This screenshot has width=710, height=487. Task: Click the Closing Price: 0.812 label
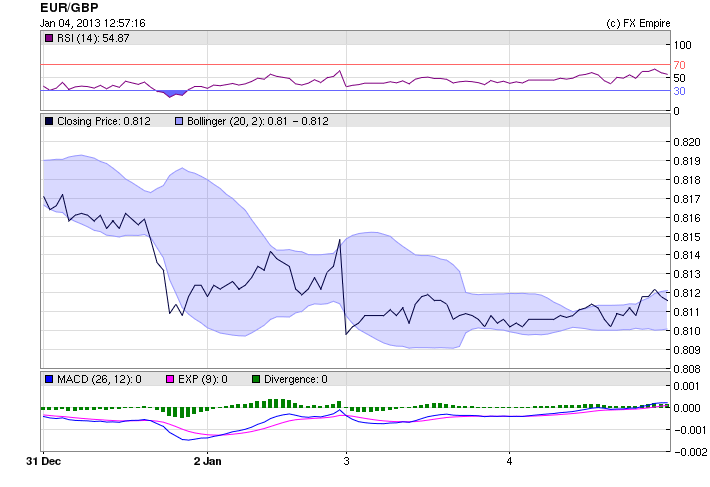[104, 121]
